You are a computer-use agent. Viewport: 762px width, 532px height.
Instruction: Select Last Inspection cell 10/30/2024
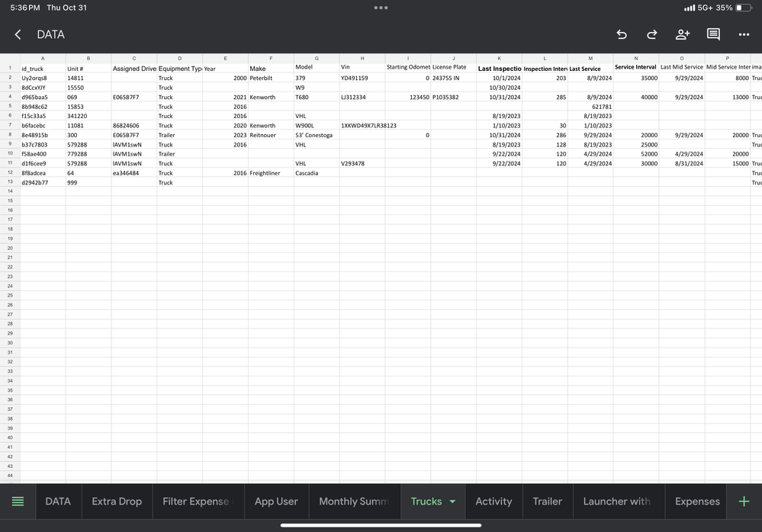pyautogui.click(x=499, y=88)
